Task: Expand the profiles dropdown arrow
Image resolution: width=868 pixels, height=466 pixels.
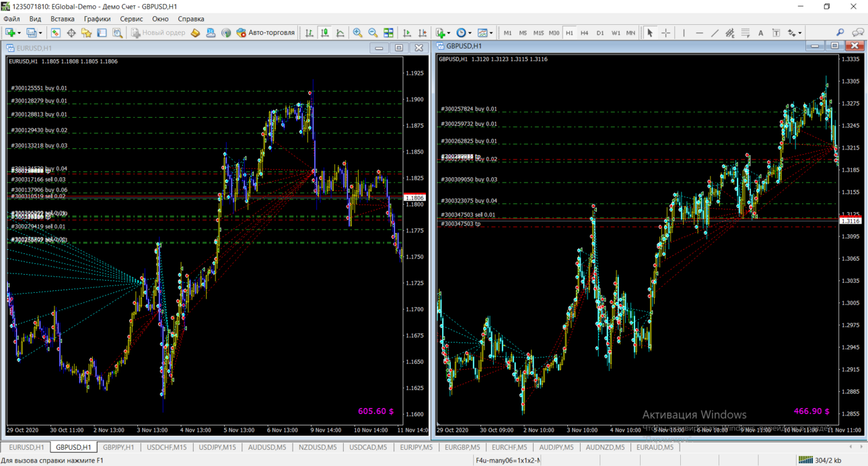Action: 40,32
